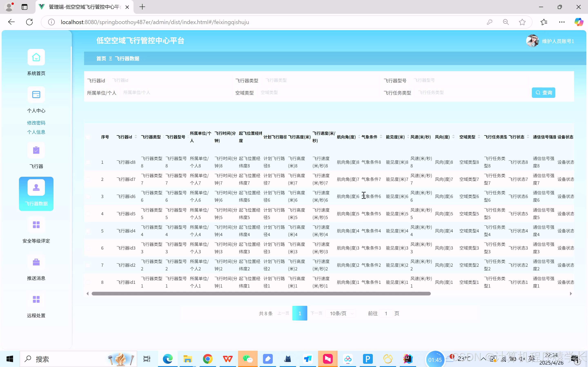Viewport: 588px width, 367px height.
Task: Open the 飞行器 clipboard icon
Action: tap(36, 150)
